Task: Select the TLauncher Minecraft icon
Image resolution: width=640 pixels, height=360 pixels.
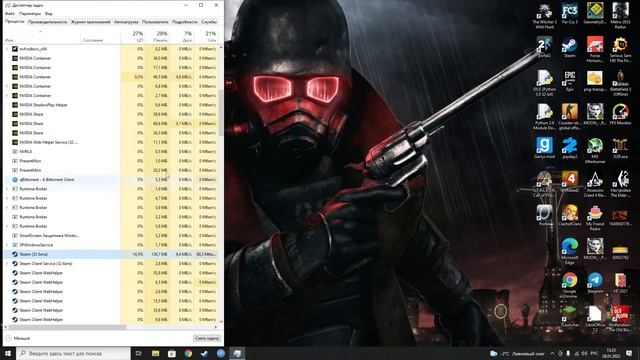Action: (x=569, y=316)
